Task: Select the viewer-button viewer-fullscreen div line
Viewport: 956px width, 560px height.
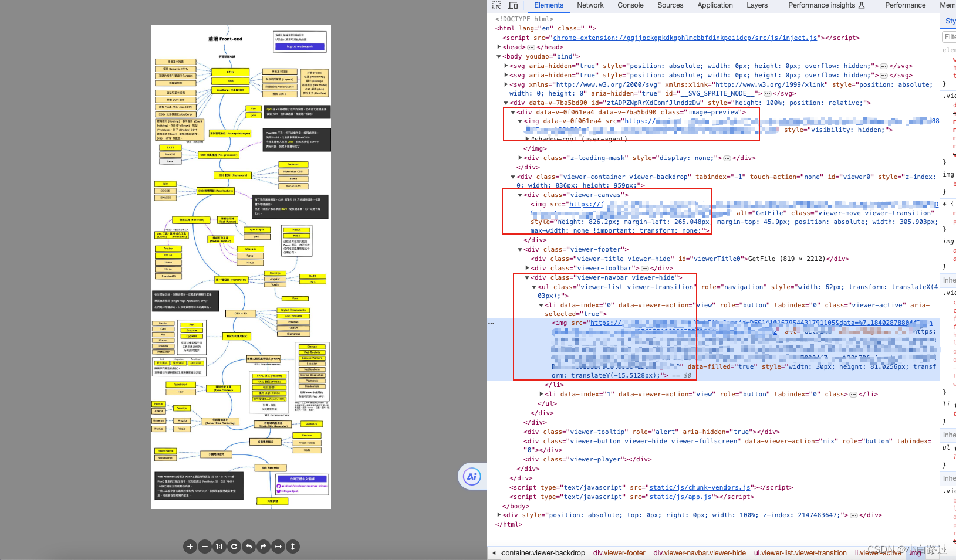Action: pyautogui.click(x=728, y=446)
